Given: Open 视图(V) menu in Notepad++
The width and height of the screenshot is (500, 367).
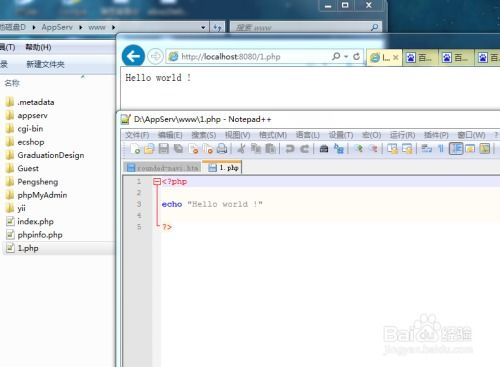Looking at the screenshot, I should point(237,135).
